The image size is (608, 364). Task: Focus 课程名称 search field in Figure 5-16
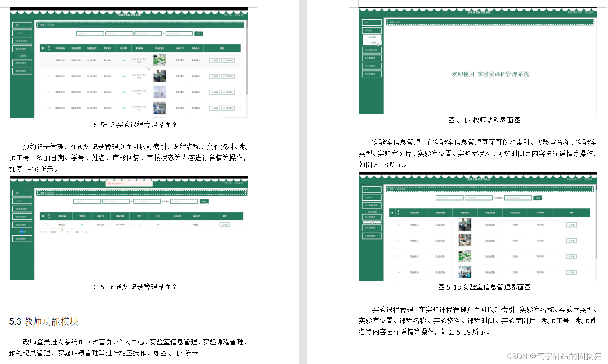[87, 201]
